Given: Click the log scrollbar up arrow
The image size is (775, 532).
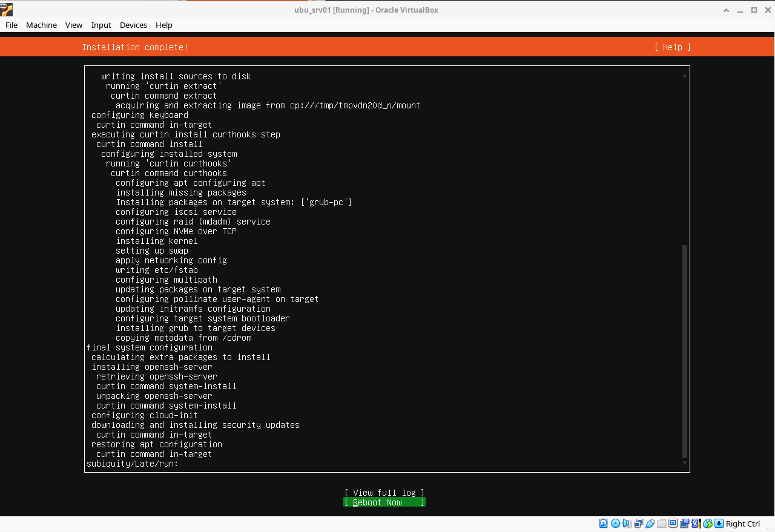Looking at the screenshot, I should [685, 76].
